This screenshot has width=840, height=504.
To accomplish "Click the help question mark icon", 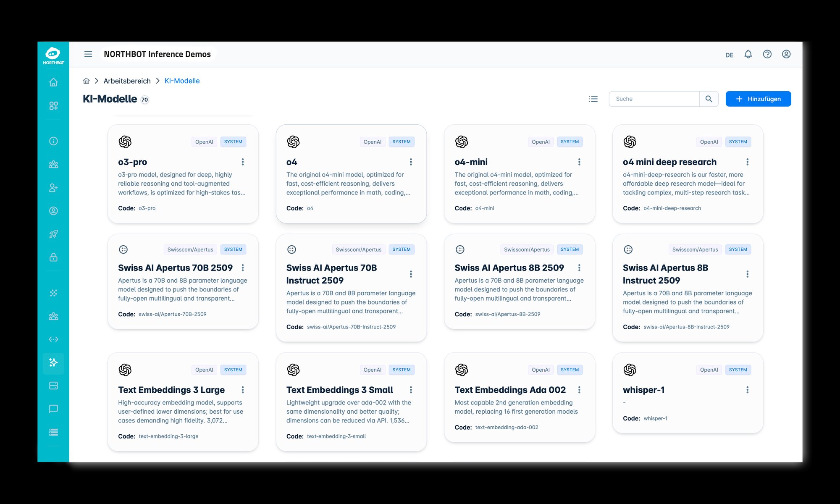I will point(767,54).
